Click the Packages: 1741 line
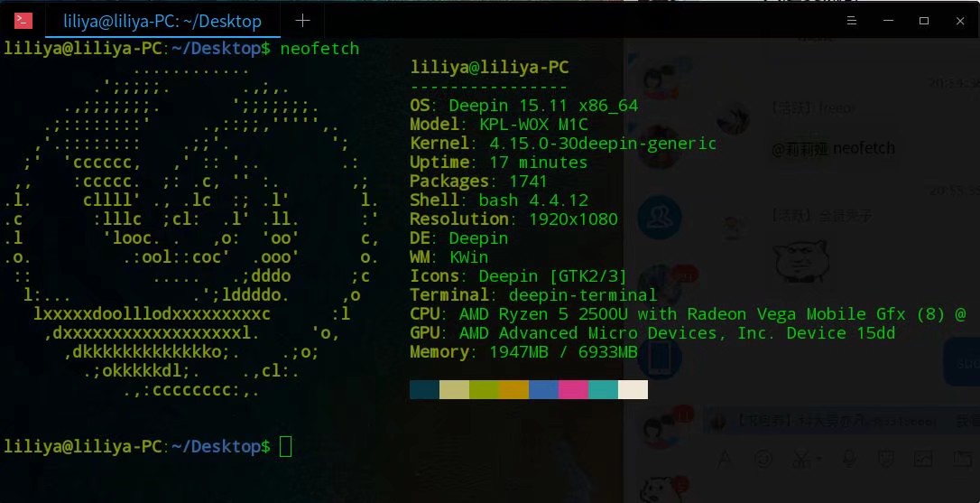This screenshot has height=503, width=980. (478, 181)
